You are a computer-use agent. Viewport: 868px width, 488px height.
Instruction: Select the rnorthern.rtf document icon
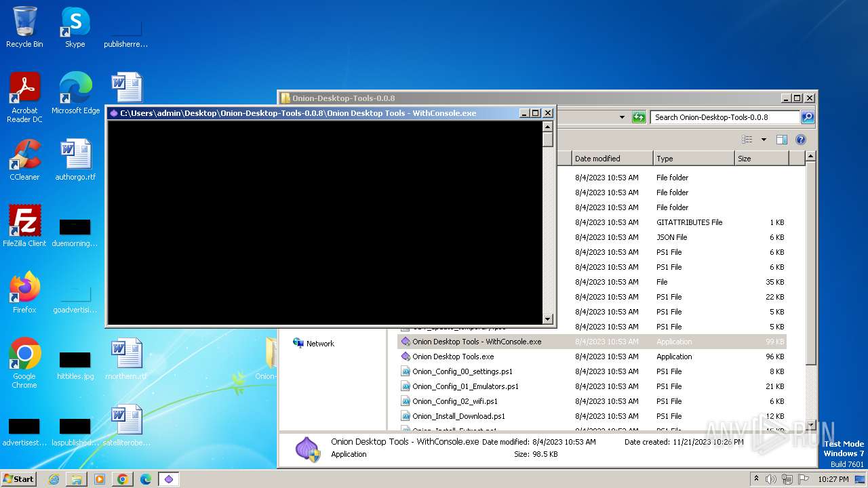(126, 359)
